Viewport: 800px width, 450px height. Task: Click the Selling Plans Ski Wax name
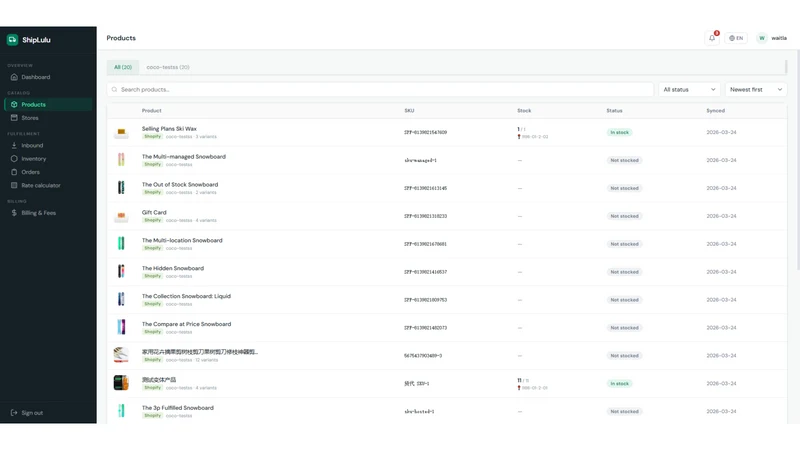pyautogui.click(x=169, y=129)
